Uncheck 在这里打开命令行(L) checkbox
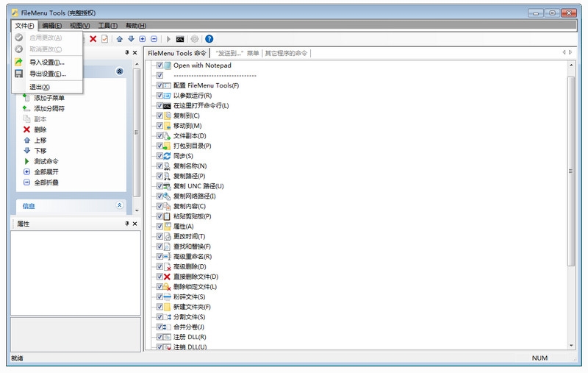 [159, 105]
